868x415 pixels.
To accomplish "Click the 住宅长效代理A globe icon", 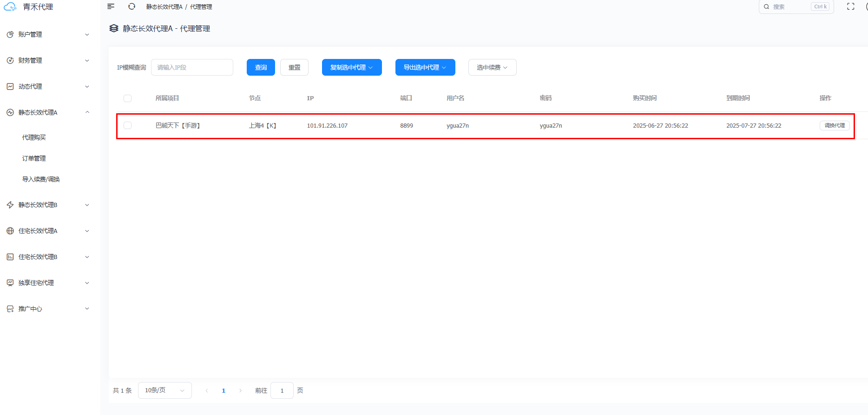I will (10, 231).
